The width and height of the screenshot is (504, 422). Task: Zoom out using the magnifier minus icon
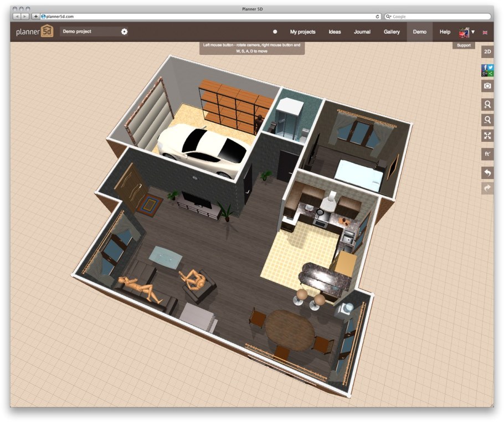click(x=486, y=120)
